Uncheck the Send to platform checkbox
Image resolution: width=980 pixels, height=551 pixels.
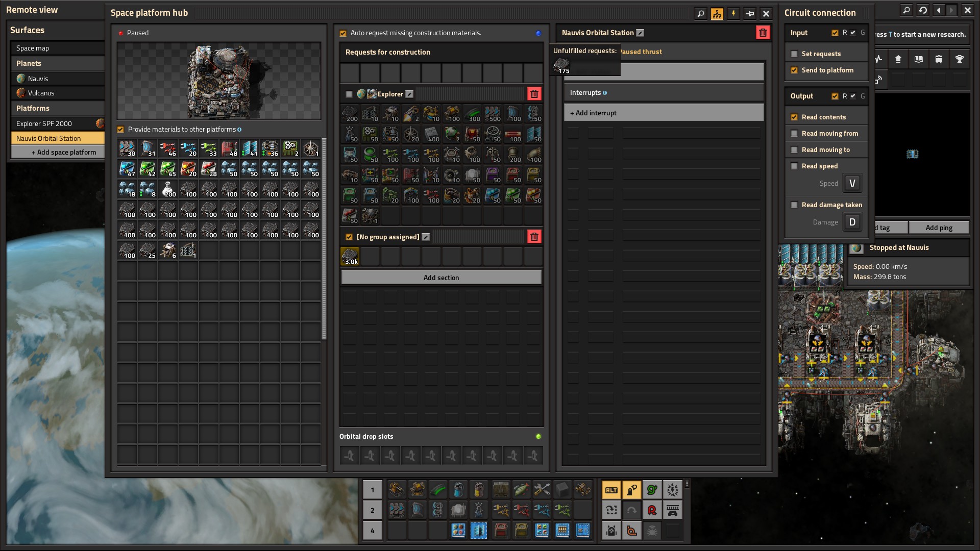point(794,70)
